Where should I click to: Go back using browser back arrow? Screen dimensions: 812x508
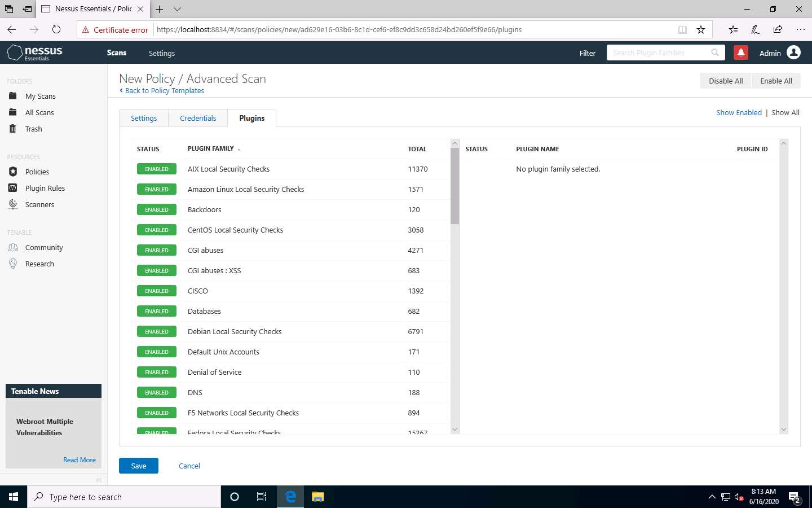[x=12, y=29]
